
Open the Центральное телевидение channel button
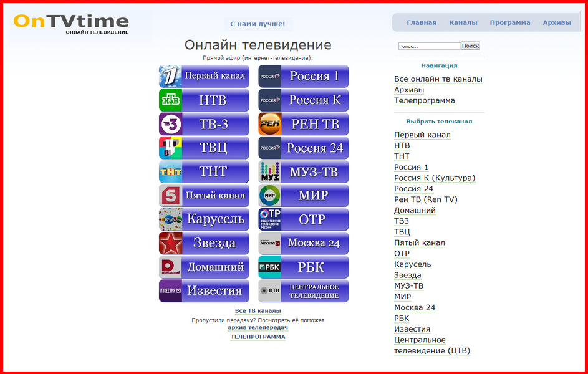tap(304, 291)
